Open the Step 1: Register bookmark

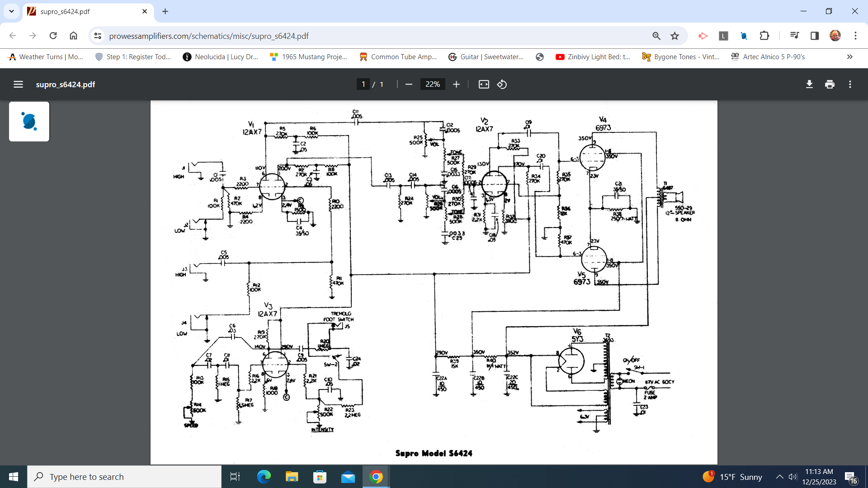click(133, 57)
